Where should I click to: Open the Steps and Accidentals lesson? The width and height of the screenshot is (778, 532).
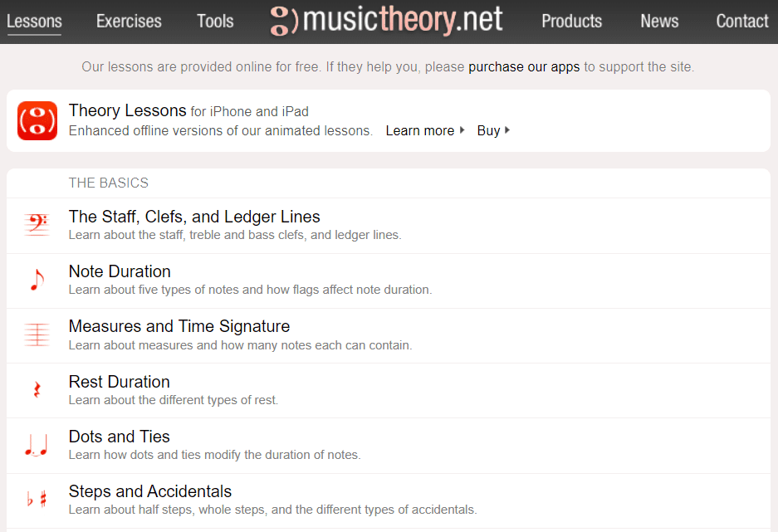pyautogui.click(x=149, y=491)
